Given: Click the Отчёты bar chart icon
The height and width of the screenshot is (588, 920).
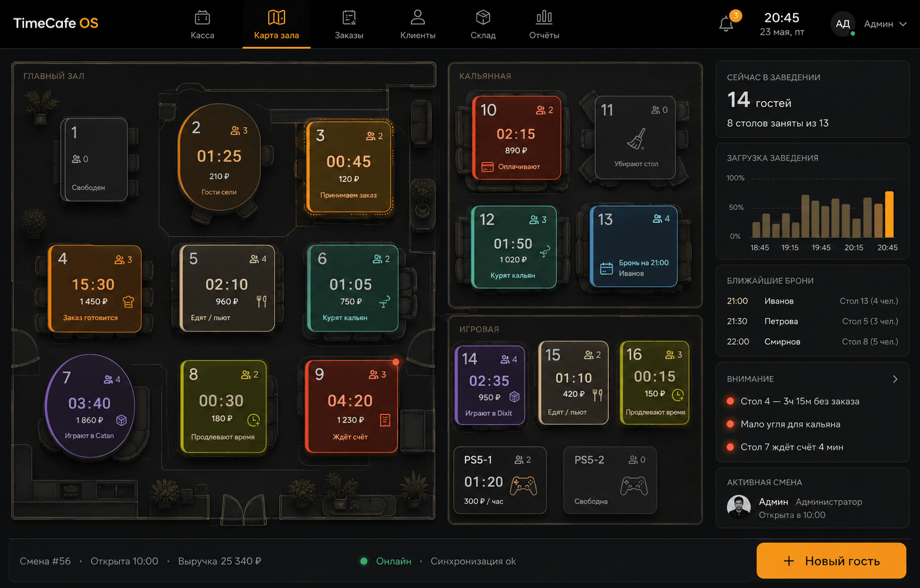Looking at the screenshot, I should [544, 17].
